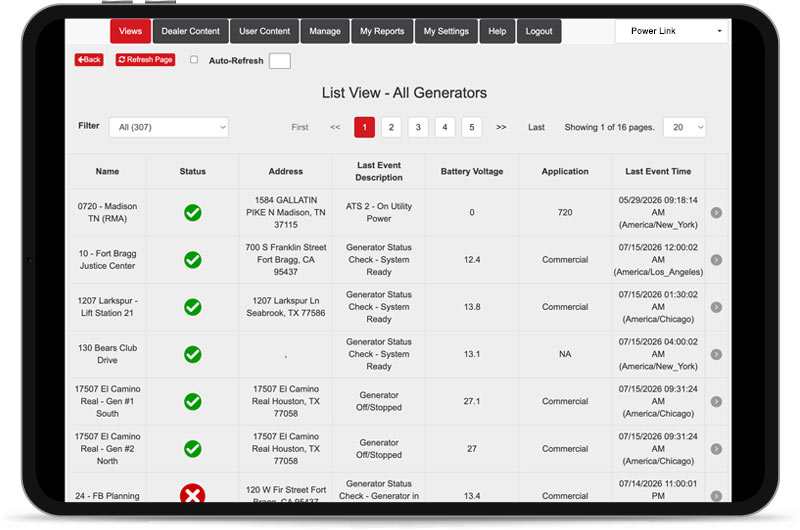Click 'ATS 2 - On Utility Power' description
This screenshot has height=530, width=800.
click(x=379, y=213)
